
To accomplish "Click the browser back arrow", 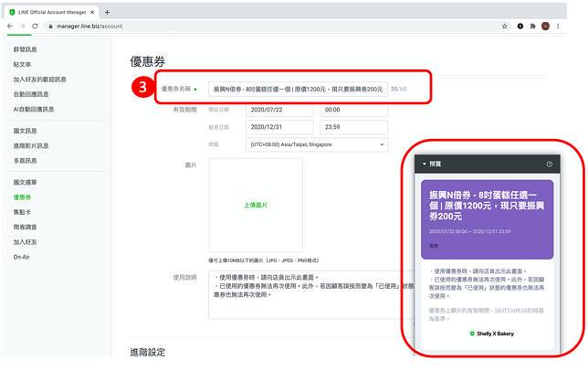I will (10, 27).
